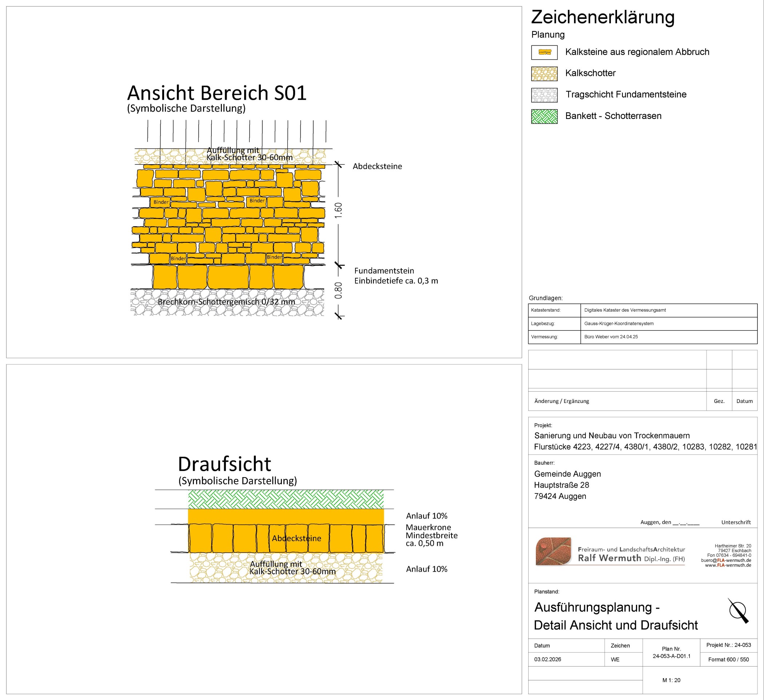The height and width of the screenshot is (700, 764).
Task: Click the 1.60 dimension text
Action: click(x=338, y=210)
